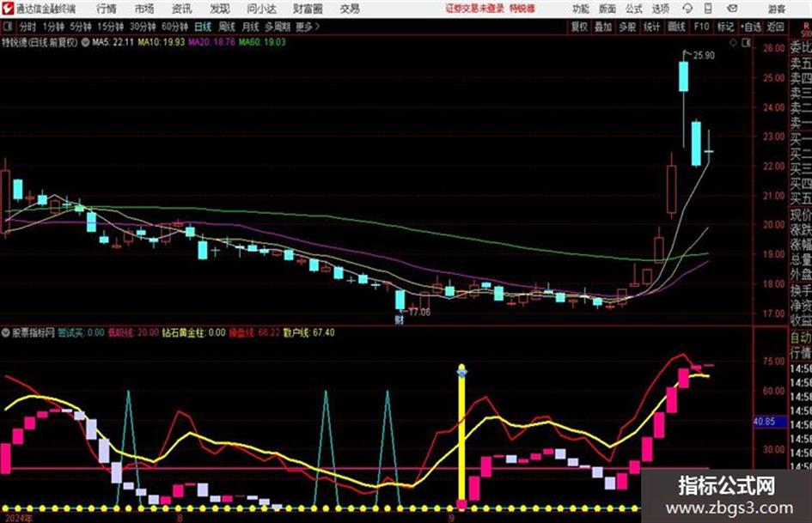
Task: Click the MA5: 22.11 indicator value
Action: click(x=113, y=42)
